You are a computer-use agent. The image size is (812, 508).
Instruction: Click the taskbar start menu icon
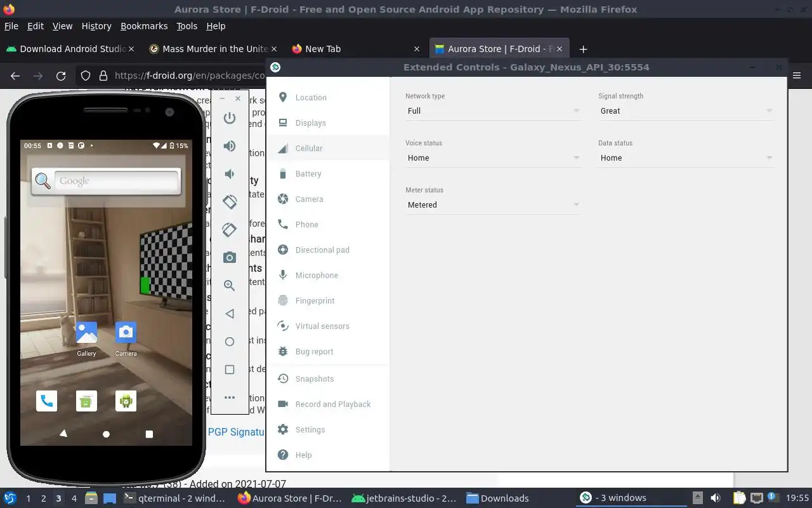10,498
